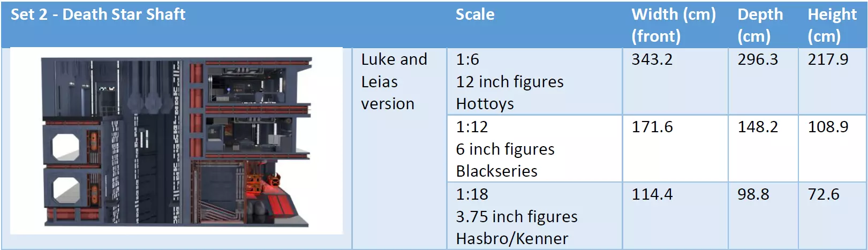Click the height value 72.6
The height and width of the screenshot is (250, 868).
tap(824, 194)
